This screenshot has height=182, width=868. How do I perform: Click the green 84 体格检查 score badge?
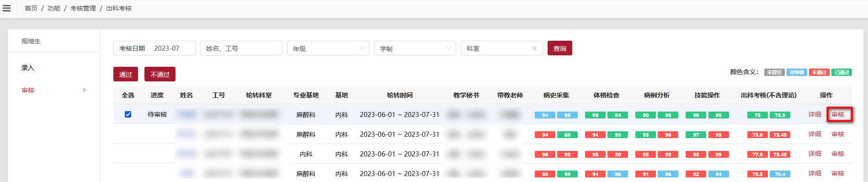pos(618,115)
